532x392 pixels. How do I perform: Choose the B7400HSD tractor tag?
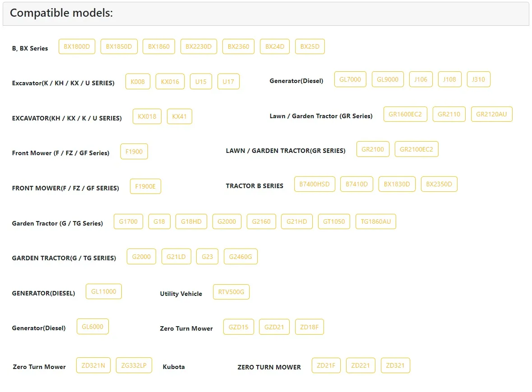[x=315, y=184]
